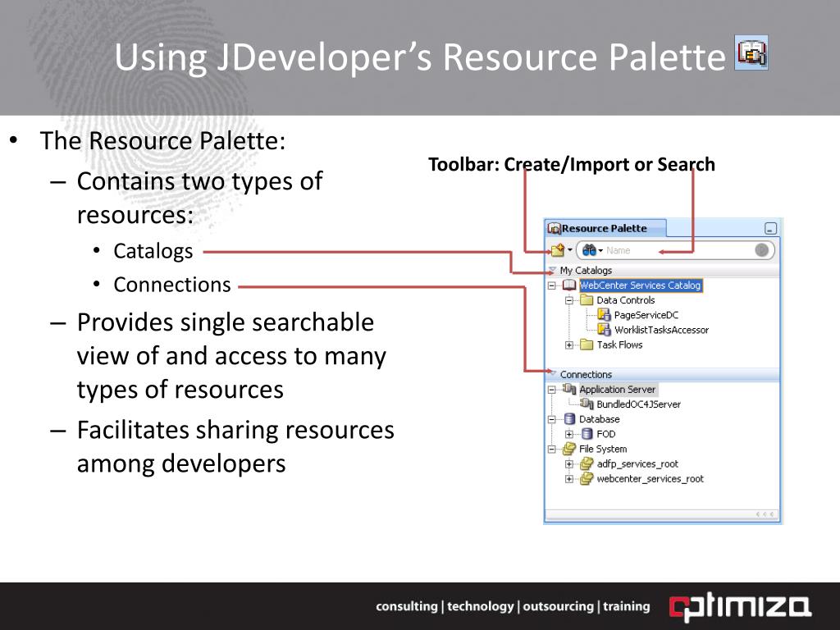Collapse the Connections section

click(552, 373)
